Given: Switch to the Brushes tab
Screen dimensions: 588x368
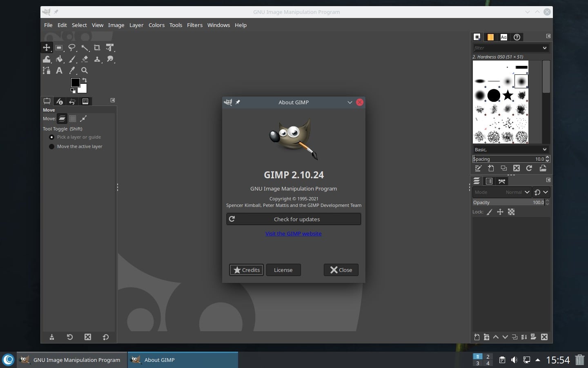Looking at the screenshot, I should pos(477,37).
